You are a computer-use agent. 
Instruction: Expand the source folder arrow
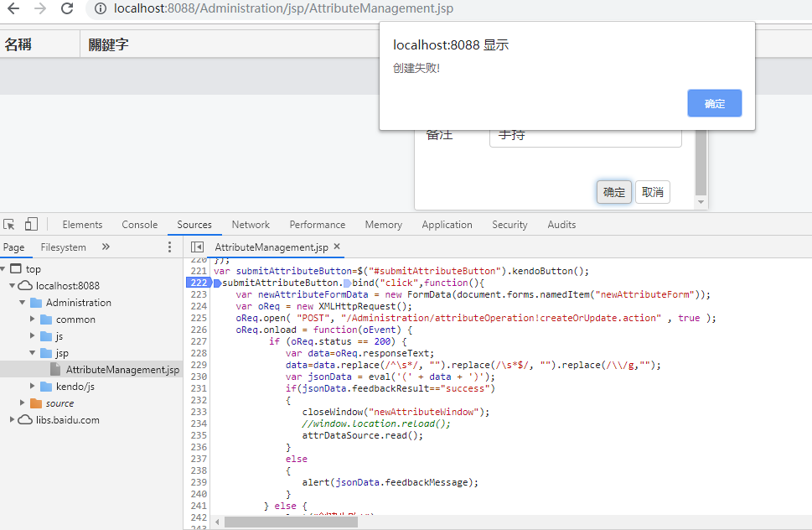point(23,403)
